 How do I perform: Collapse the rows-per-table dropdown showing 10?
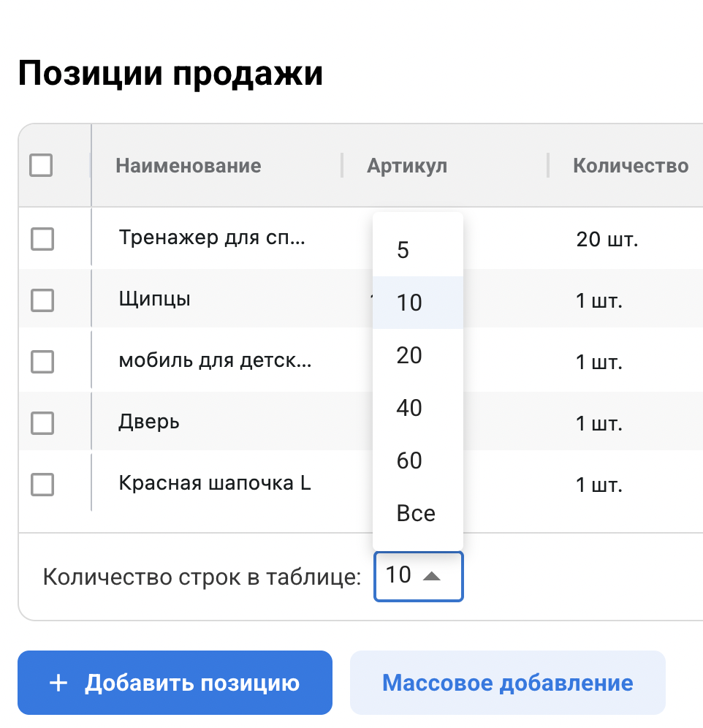point(417,576)
